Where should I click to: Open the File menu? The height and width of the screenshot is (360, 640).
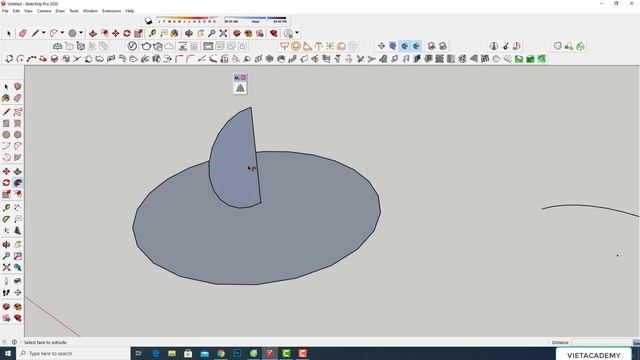point(5,11)
